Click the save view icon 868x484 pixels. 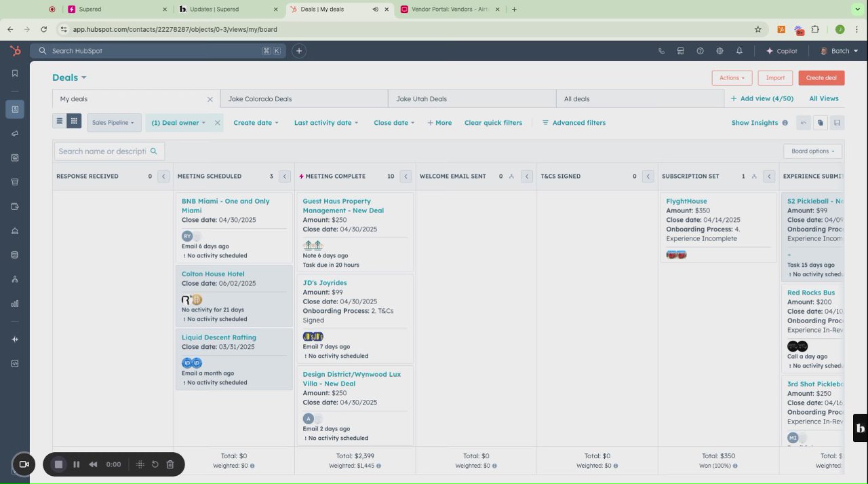coord(837,123)
